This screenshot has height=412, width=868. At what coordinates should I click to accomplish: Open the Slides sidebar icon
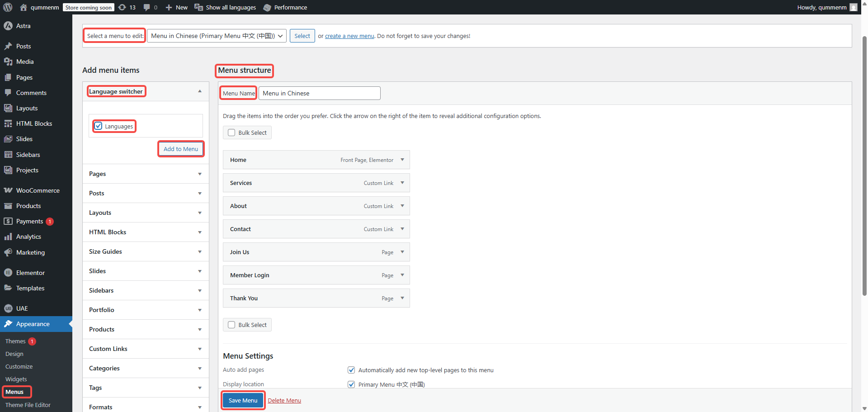tap(9, 139)
